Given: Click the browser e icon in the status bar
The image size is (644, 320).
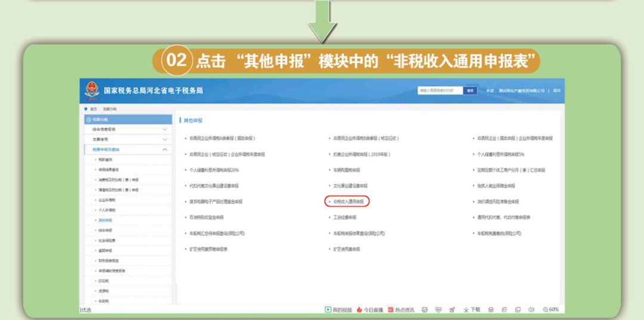Looking at the screenshot, I should tap(504, 310).
